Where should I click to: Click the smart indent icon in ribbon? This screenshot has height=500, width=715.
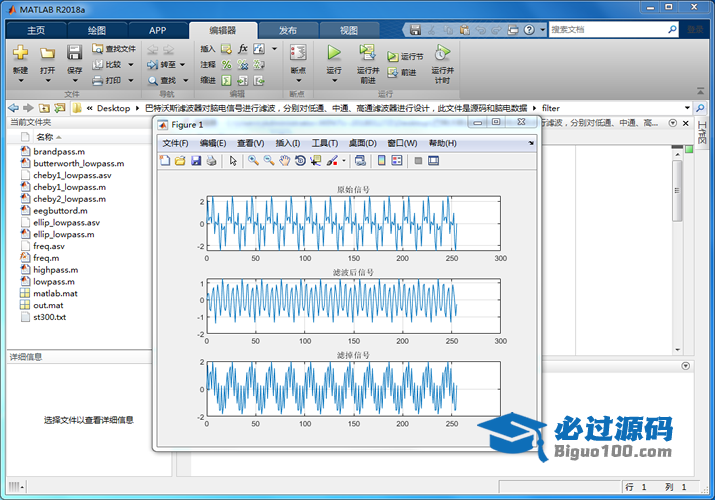[226, 81]
